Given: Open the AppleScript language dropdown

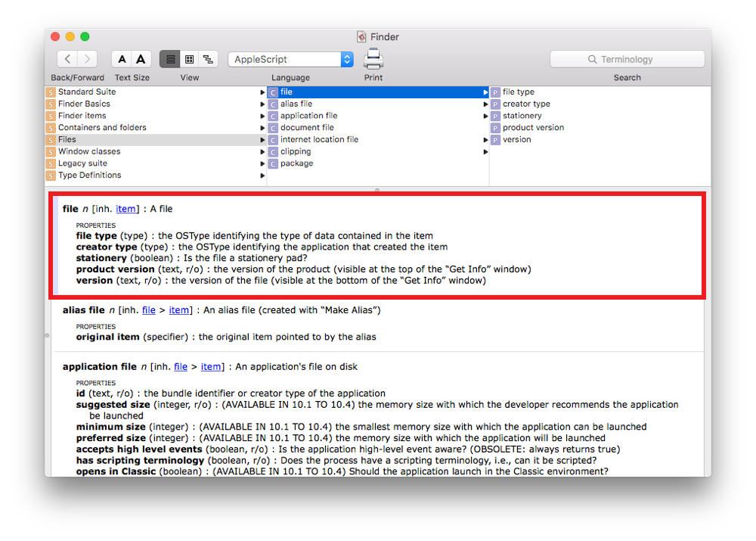Looking at the screenshot, I should tap(291, 59).
